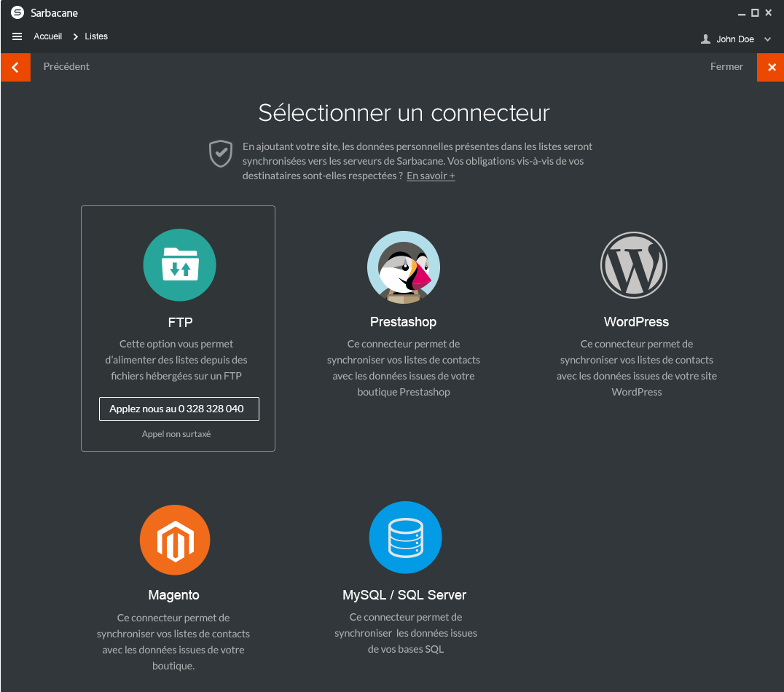
Task: Click the John Doe username
Action: tap(735, 39)
